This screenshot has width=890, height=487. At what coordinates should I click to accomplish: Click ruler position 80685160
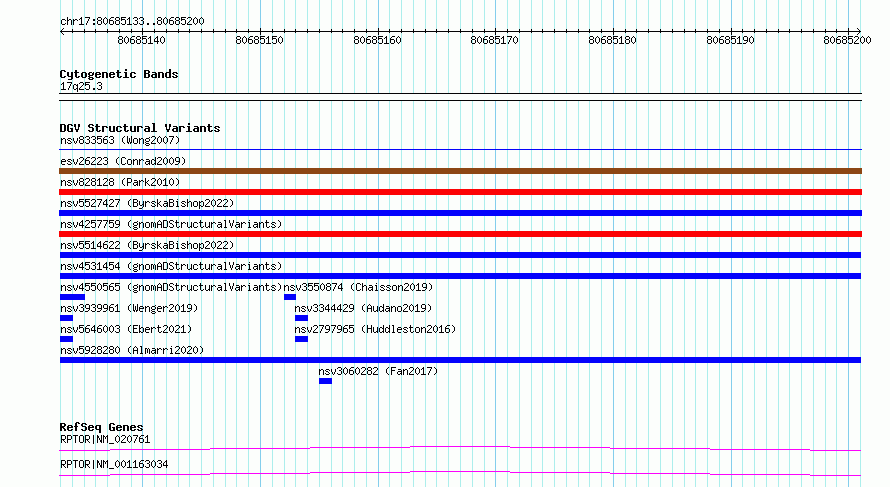point(377,40)
